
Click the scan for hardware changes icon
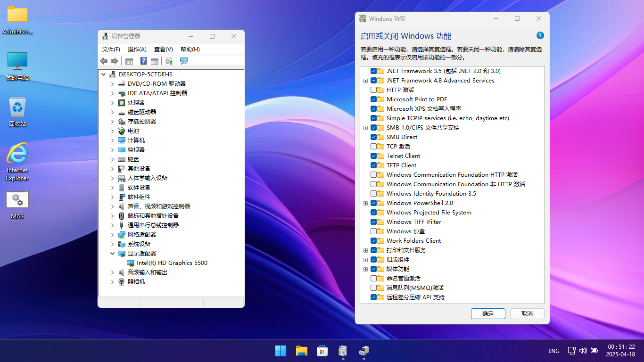[184, 61]
